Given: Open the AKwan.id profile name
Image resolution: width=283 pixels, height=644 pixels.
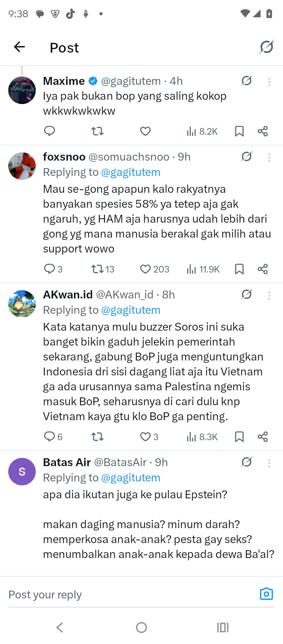Looking at the screenshot, I should pos(68,295).
